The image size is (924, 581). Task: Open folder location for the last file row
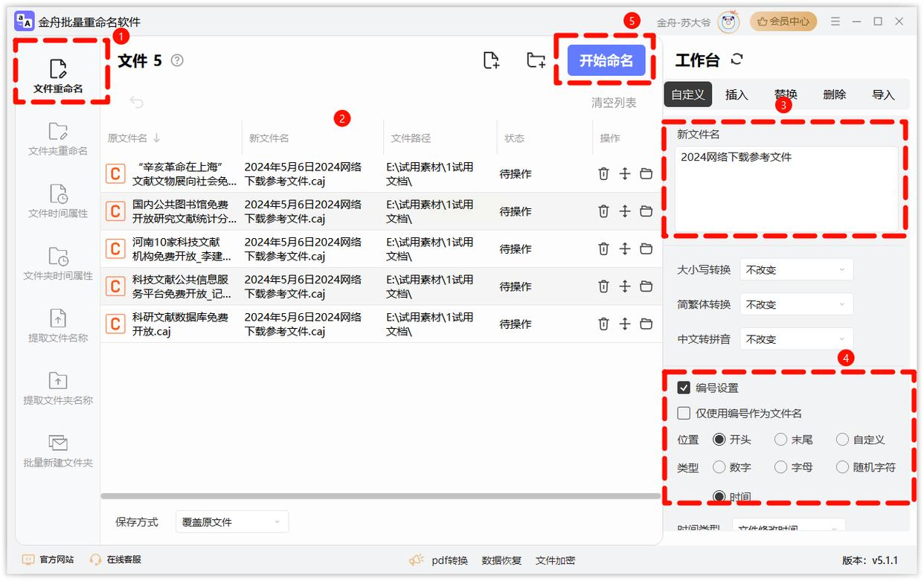(x=646, y=324)
